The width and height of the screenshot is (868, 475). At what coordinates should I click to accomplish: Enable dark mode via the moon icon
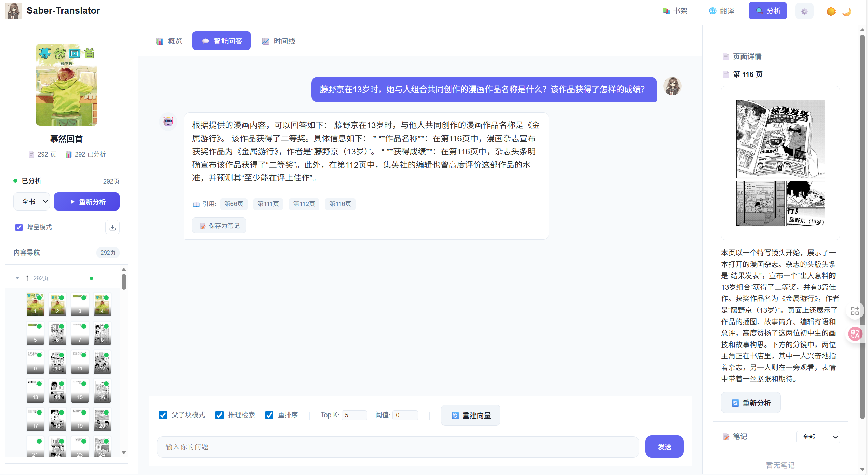pyautogui.click(x=847, y=12)
